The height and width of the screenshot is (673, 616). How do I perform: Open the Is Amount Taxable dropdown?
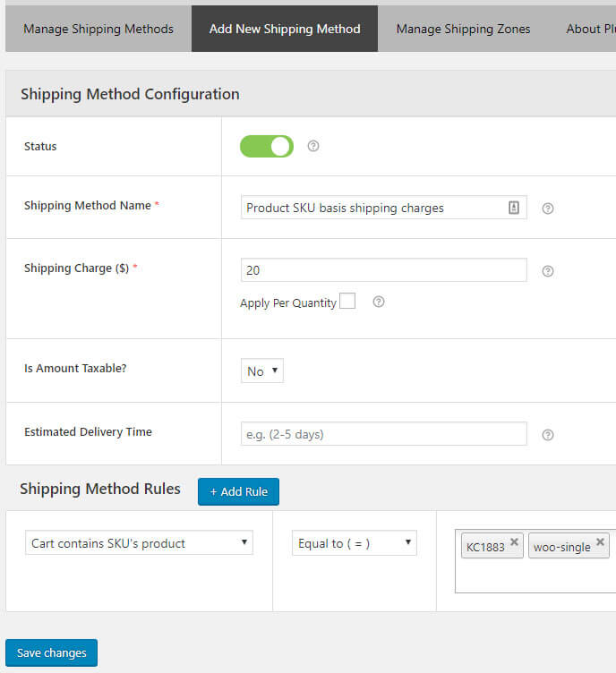tap(261, 371)
